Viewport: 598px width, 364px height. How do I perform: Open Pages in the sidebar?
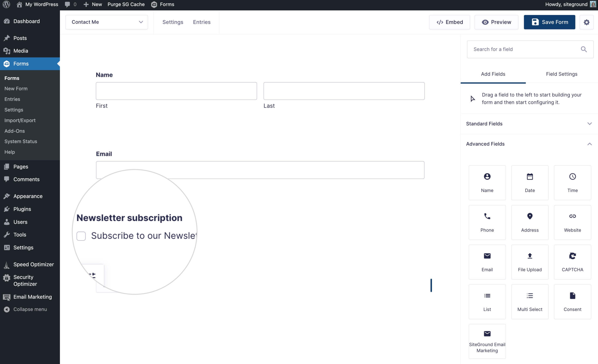[30, 167]
